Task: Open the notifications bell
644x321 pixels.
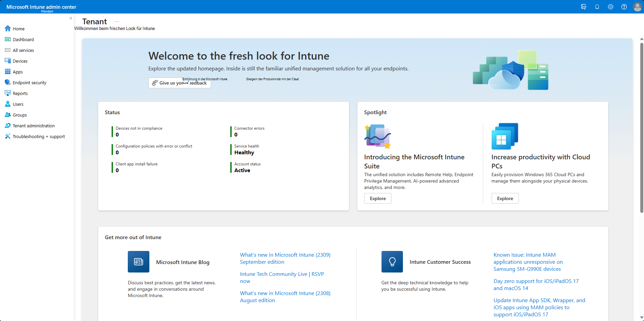Action: coord(597,7)
